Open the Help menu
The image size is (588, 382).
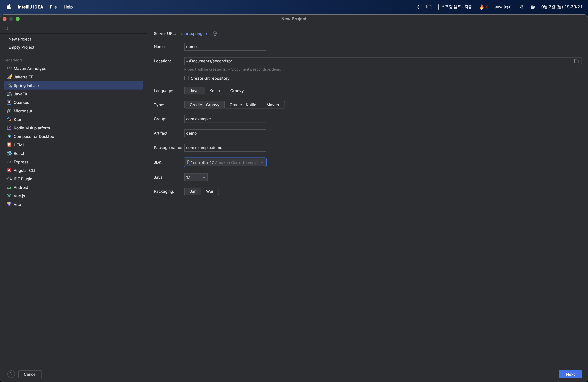[68, 7]
